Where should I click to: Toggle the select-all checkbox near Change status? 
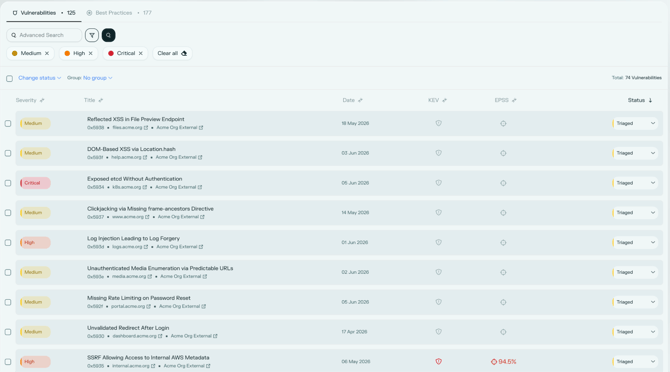click(9, 79)
